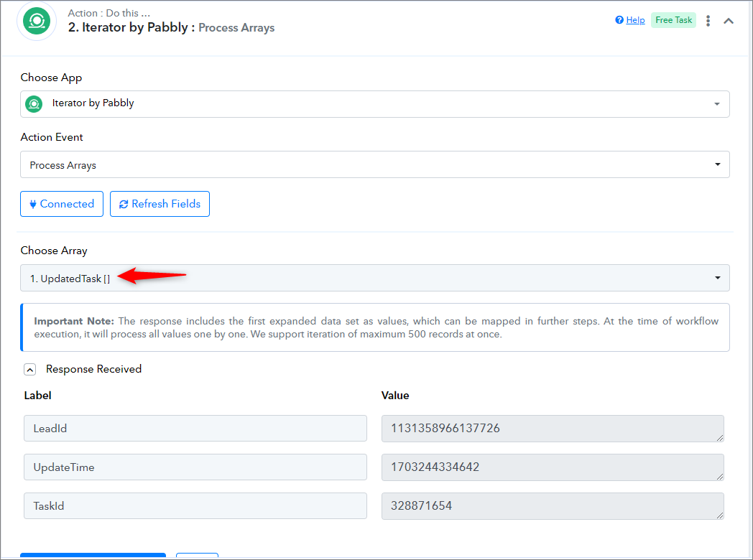Click the Connected button
The width and height of the screenshot is (753, 560).
[x=62, y=204]
